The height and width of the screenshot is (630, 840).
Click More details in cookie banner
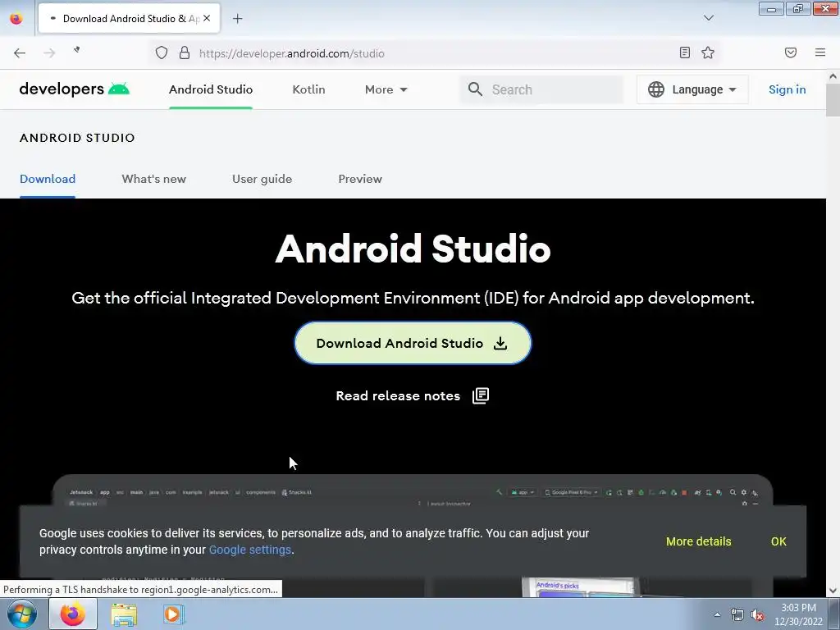click(699, 541)
